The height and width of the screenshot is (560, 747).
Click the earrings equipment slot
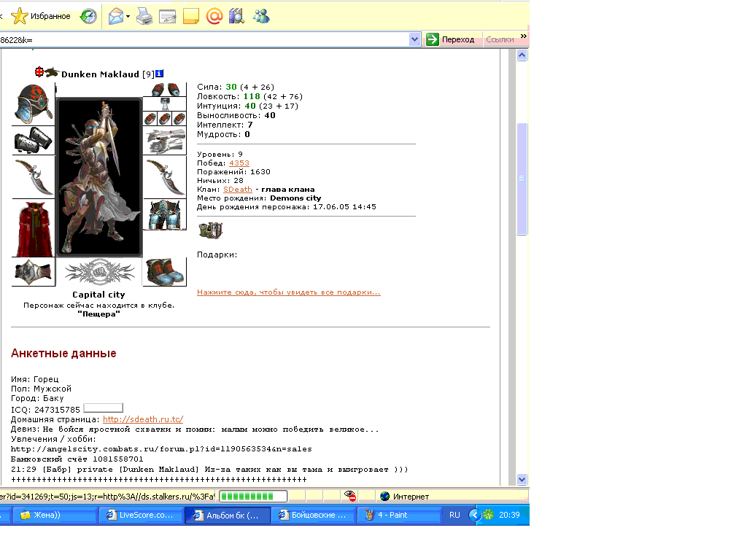pyautogui.click(x=165, y=90)
